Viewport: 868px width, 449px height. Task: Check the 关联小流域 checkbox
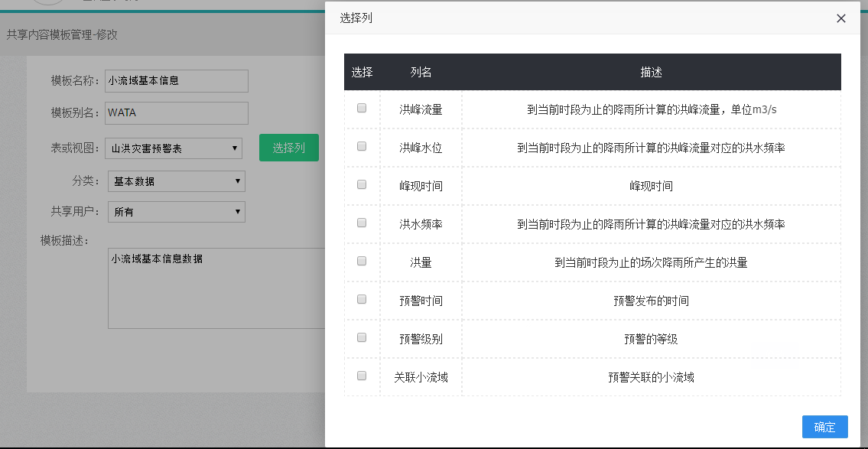[x=361, y=375]
